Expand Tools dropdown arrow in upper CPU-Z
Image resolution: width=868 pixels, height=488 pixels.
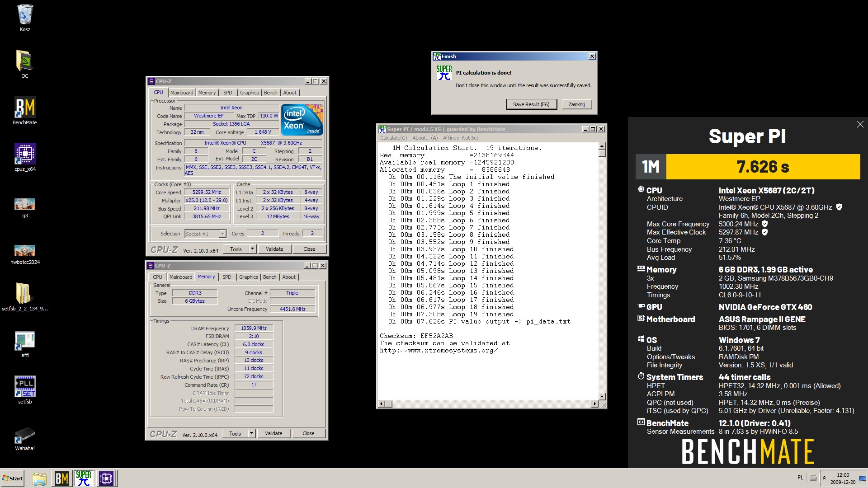[x=253, y=249]
